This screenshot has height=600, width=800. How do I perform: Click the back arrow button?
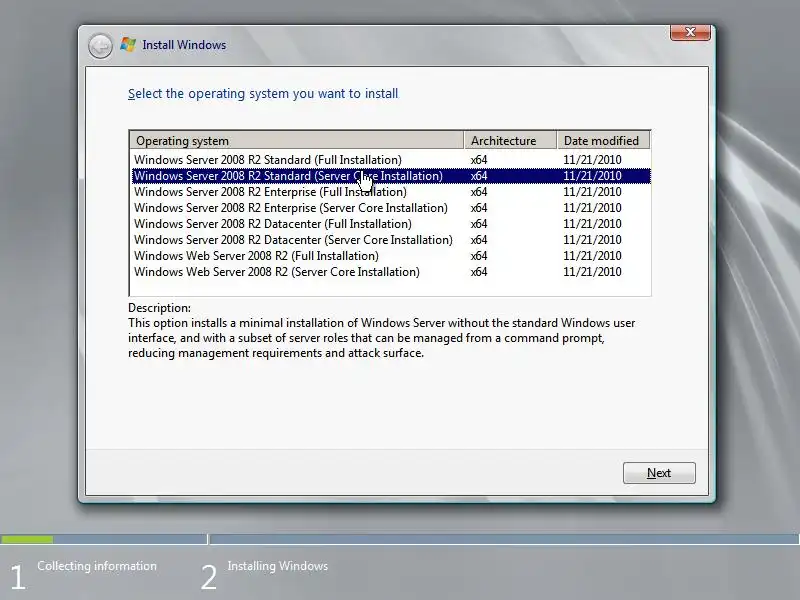tap(100, 46)
